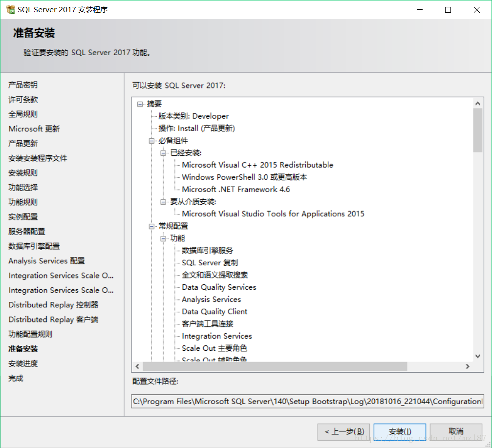
Task: Collapse the 要从介质安装 tree node
Action: (x=163, y=202)
